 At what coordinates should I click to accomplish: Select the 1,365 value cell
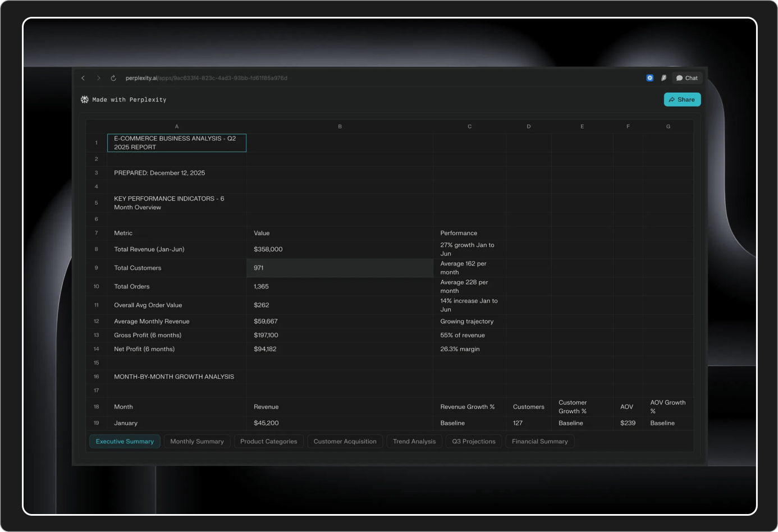click(340, 286)
